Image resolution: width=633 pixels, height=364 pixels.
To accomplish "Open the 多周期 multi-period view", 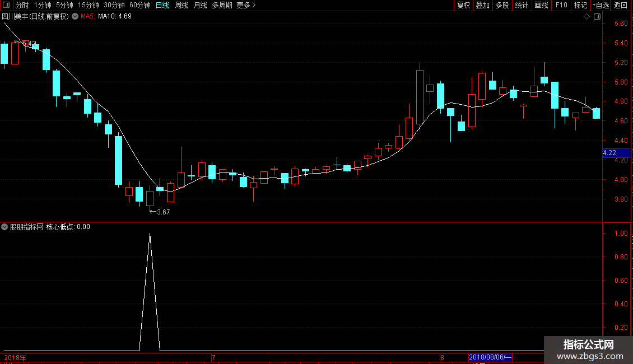I will pyautogui.click(x=222, y=5).
